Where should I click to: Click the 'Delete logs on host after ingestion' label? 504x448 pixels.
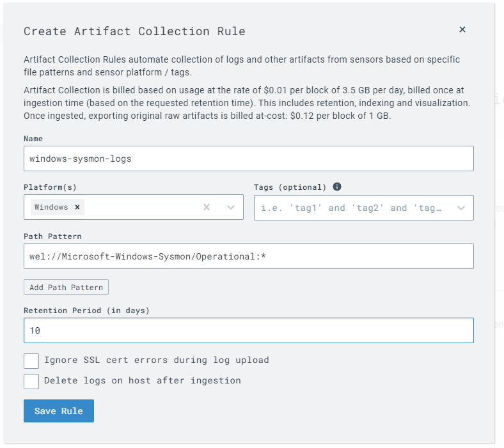pos(143,380)
